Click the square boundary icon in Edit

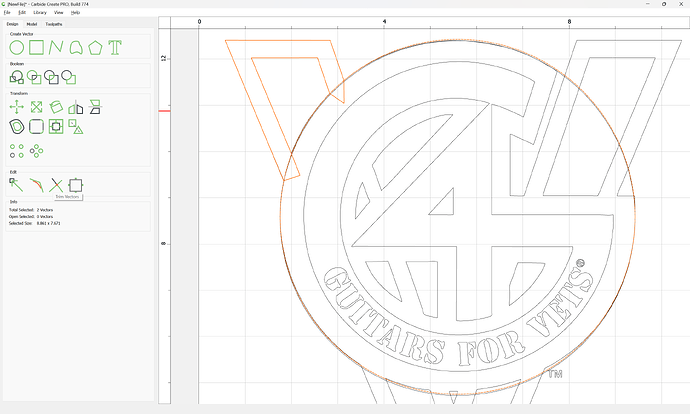coord(76,185)
